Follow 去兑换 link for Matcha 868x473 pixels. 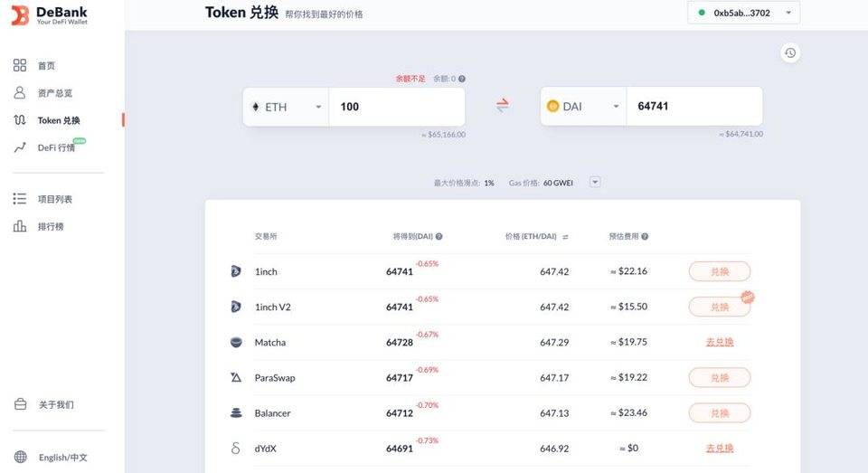click(x=720, y=342)
